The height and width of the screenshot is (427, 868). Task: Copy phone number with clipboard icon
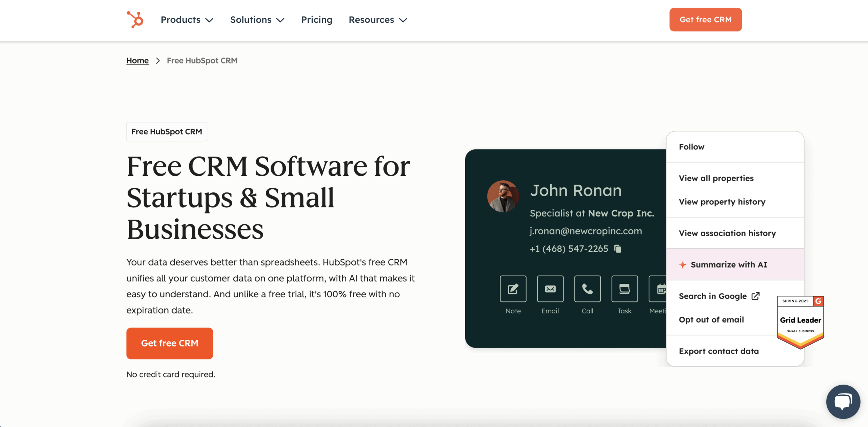coord(618,249)
